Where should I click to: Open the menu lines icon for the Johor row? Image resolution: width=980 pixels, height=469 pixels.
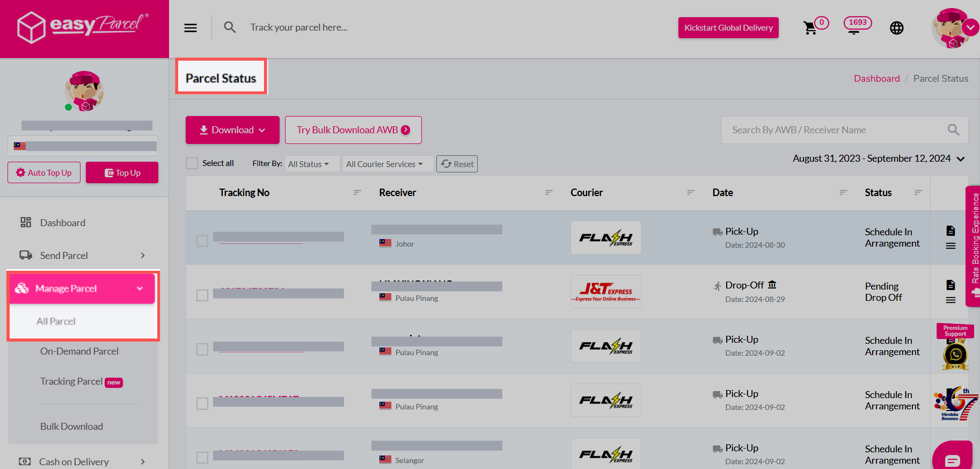pyautogui.click(x=950, y=246)
